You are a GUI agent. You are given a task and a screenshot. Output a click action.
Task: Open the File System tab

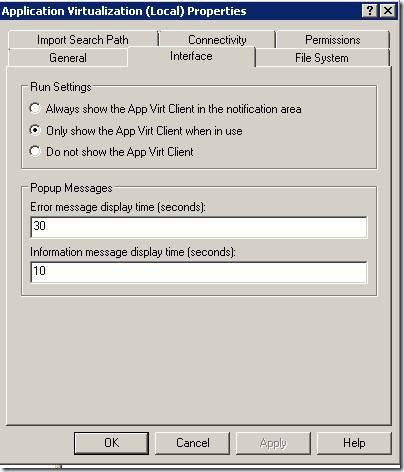[322, 58]
